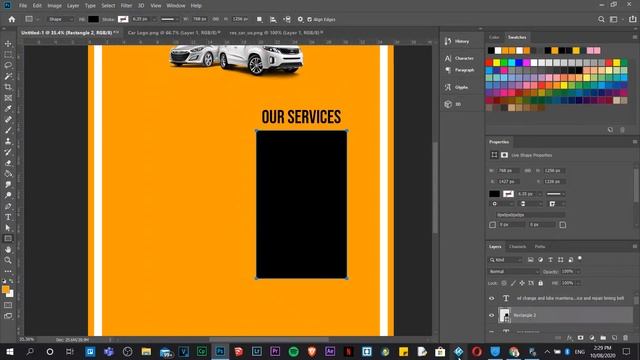The image size is (640, 360).
Task: Select the Magic Wand tool
Action: [x=8, y=76]
